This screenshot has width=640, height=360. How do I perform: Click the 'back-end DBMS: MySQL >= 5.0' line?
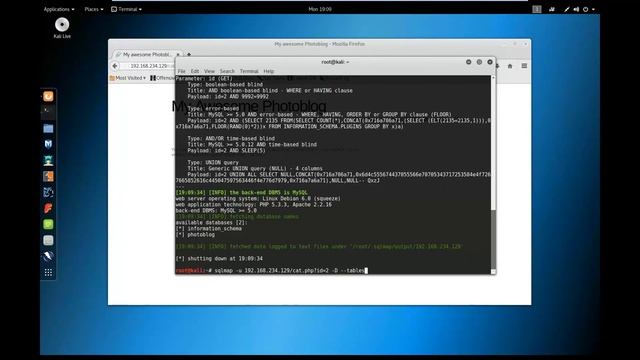click(216, 211)
